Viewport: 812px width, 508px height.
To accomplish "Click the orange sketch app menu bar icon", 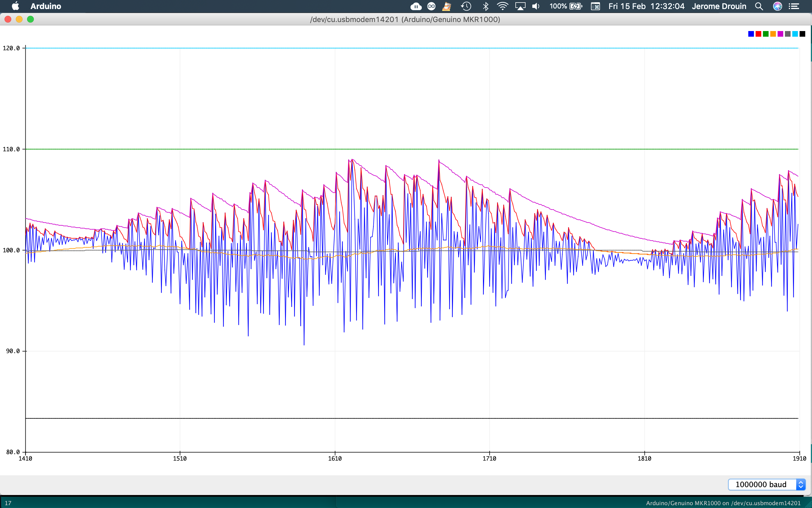I will tap(447, 6).
